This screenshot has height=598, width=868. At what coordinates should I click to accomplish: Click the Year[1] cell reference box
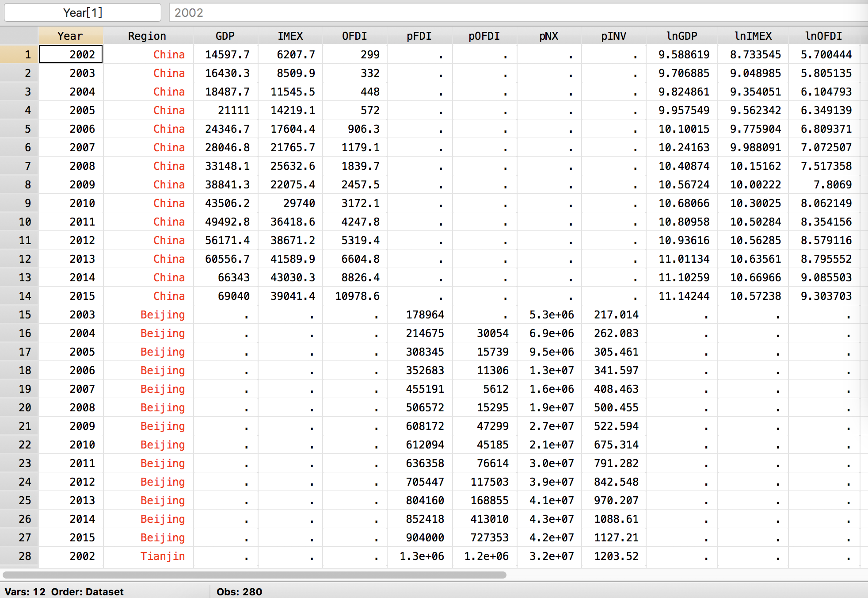pyautogui.click(x=83, y=12)
